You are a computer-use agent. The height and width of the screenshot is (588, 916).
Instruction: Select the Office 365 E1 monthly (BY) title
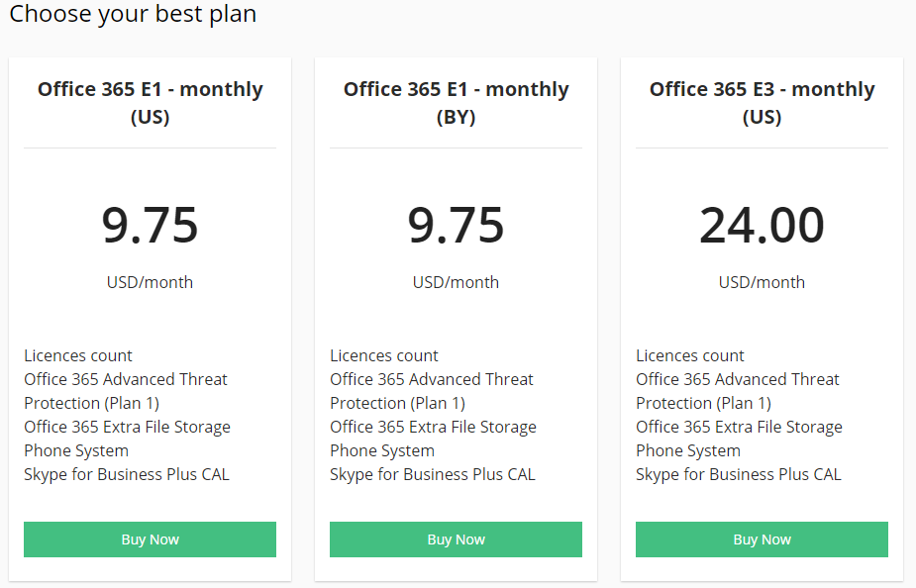tap(456, 103)
